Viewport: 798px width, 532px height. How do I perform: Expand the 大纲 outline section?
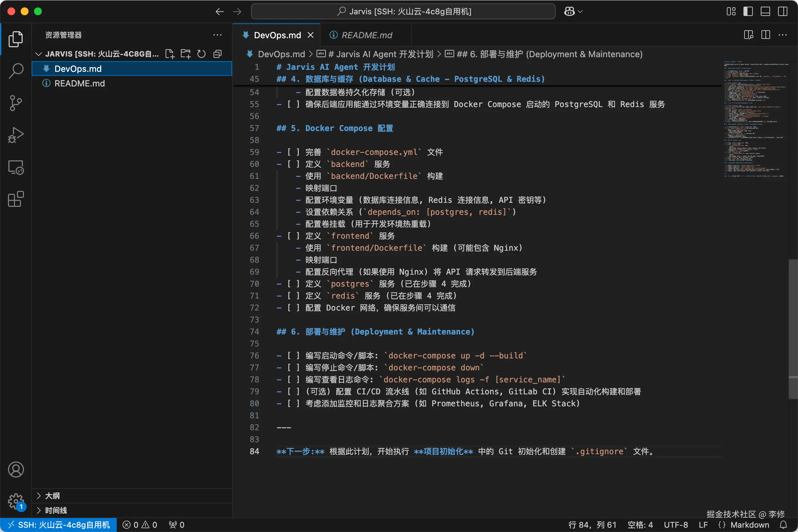click(x=52, y=496)
